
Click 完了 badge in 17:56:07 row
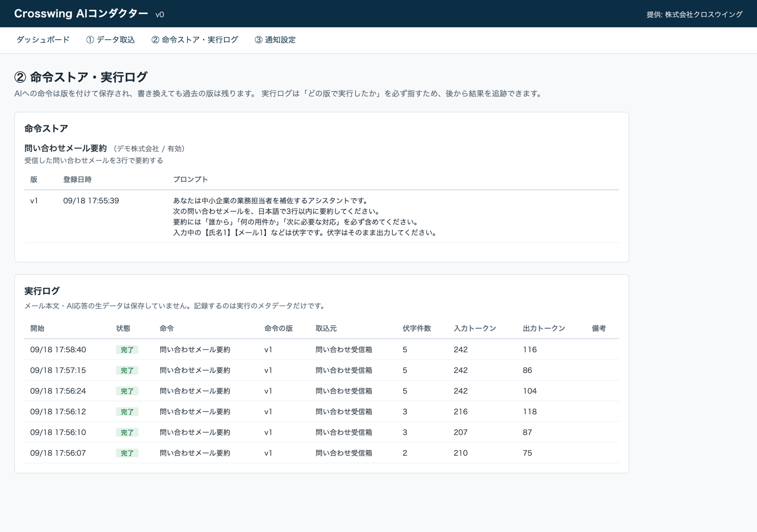[127, 453]
